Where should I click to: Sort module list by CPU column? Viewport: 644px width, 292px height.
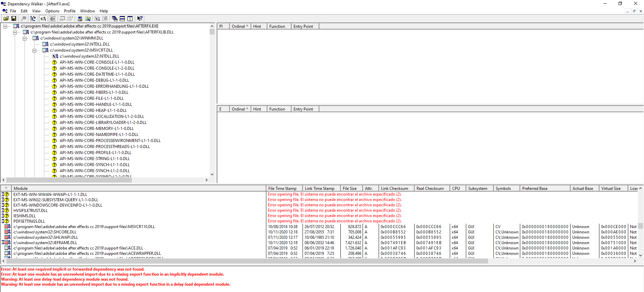tap(458, 188)
